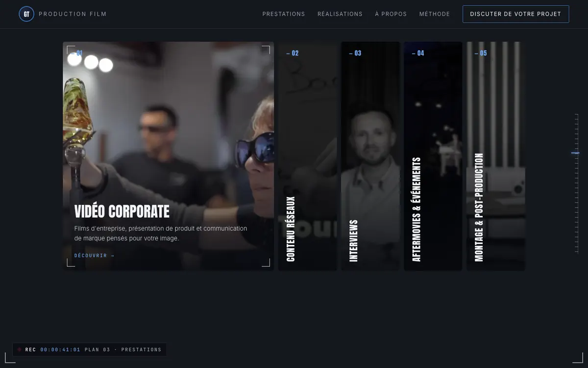Viewport: 588px width, 368px height.
Task: Open the Prestations menu item
Action: click(284, 14)
